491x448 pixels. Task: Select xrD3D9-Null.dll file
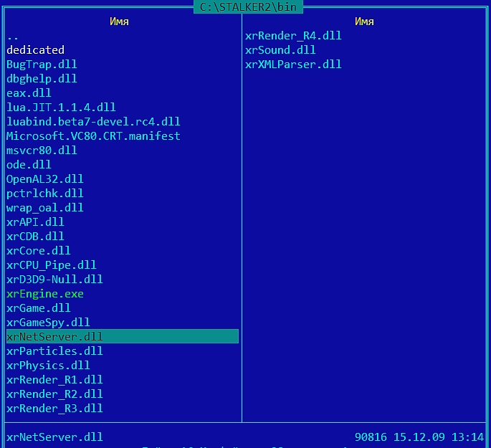point(54,280)
